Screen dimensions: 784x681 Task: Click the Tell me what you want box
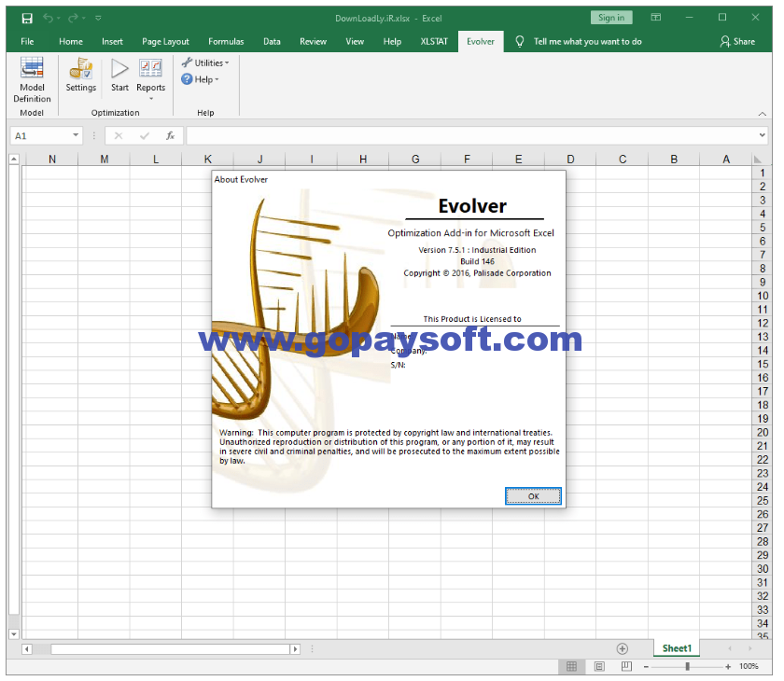587,41
